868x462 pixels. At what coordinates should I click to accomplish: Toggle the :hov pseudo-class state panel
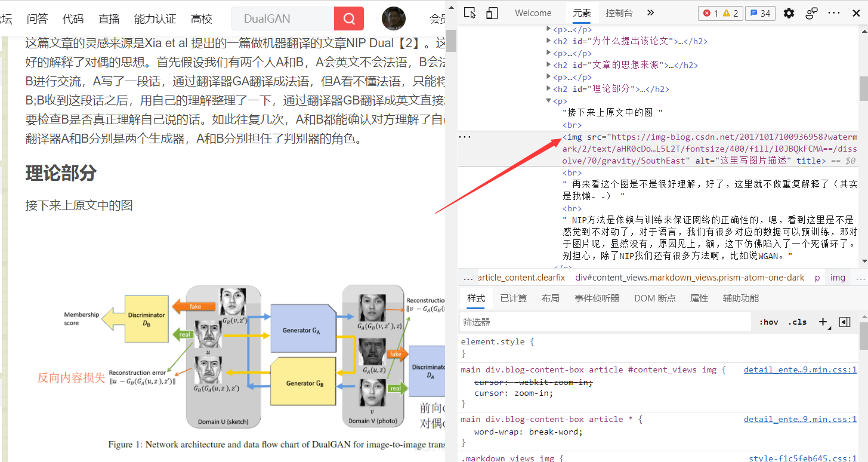pos(768,322)
